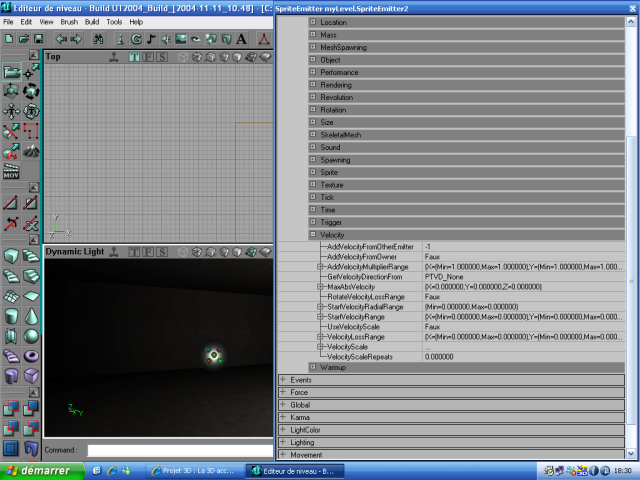640x480 pixels.
Task: Expand the Warmup property category
Action: (x=312, y=367)
